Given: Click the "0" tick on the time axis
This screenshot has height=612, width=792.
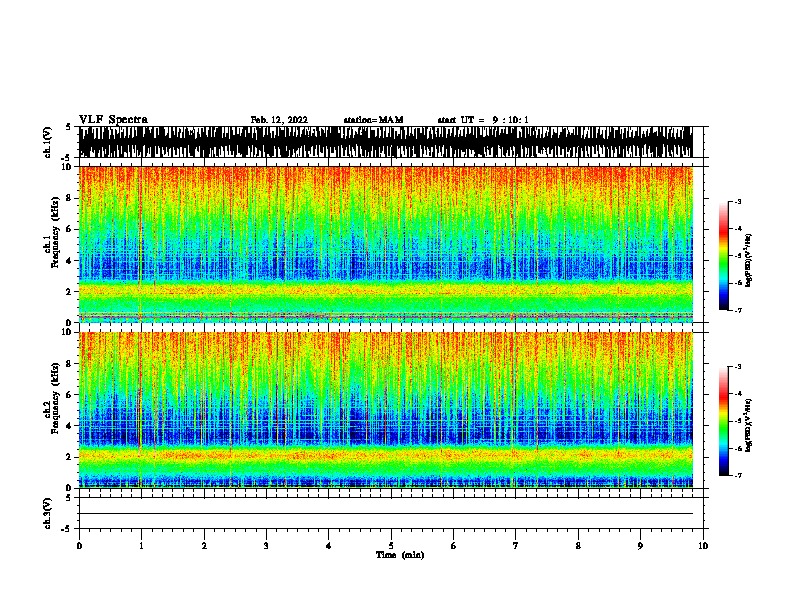Looking at the screenshot, I should pyautogui.click(x=79, y=546).
